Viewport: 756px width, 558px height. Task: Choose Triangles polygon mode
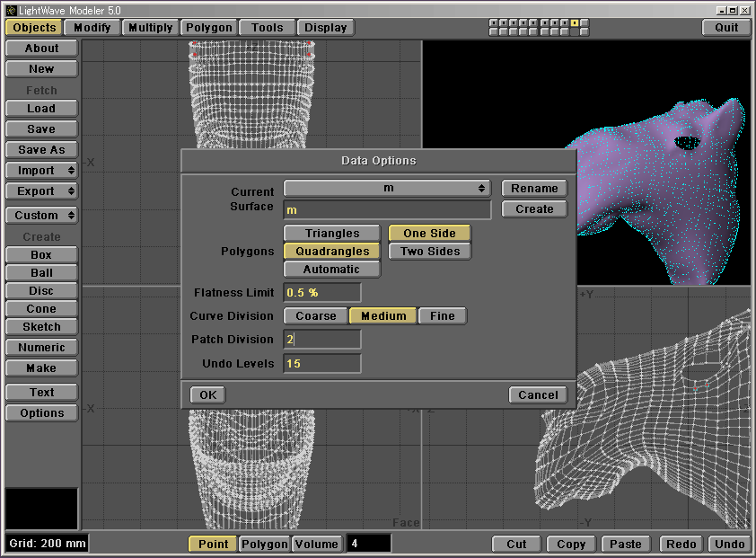click(x=331, y=234)
